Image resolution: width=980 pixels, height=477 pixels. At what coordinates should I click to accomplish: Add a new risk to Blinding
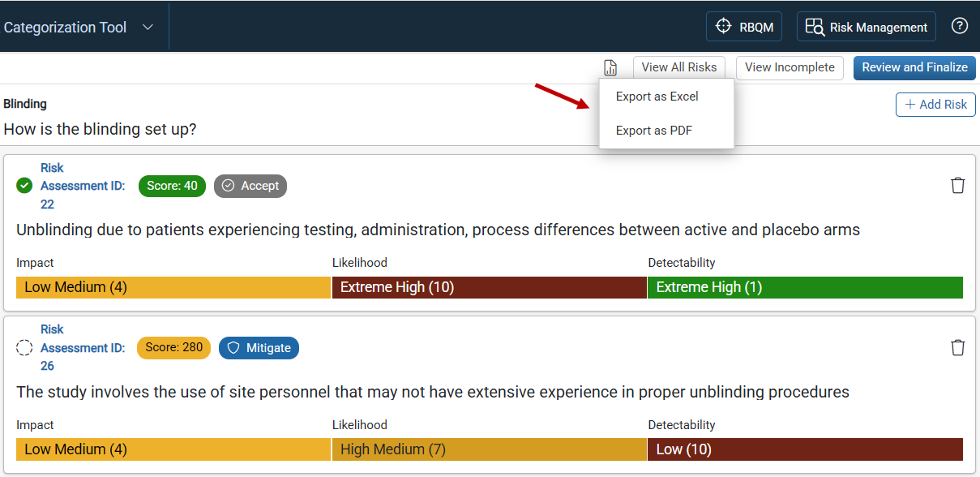935,105
